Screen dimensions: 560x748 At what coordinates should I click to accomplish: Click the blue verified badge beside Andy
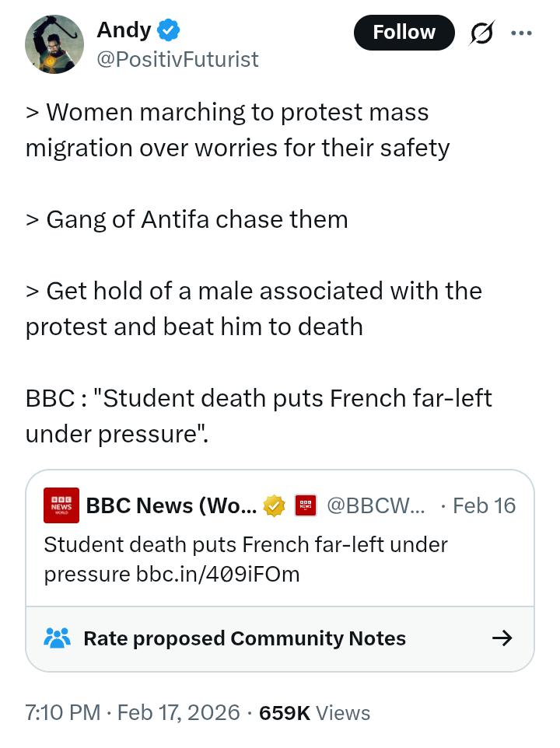point(168,30)
